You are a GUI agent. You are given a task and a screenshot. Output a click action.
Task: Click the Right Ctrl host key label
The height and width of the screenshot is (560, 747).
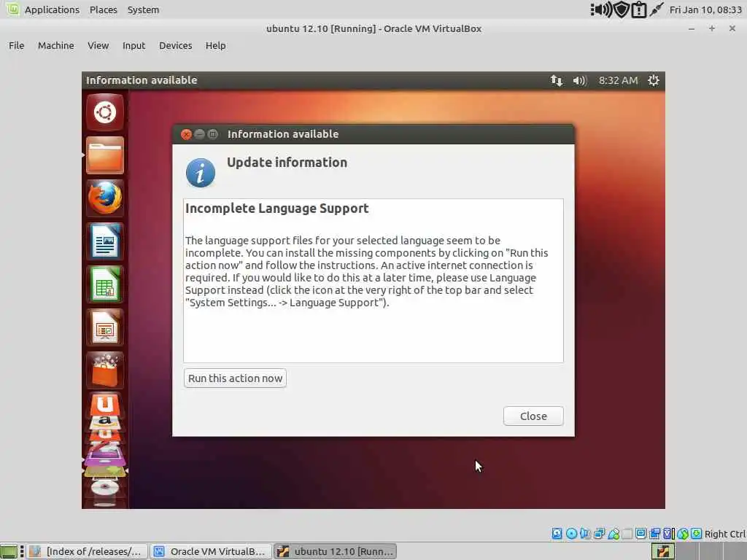724,534
